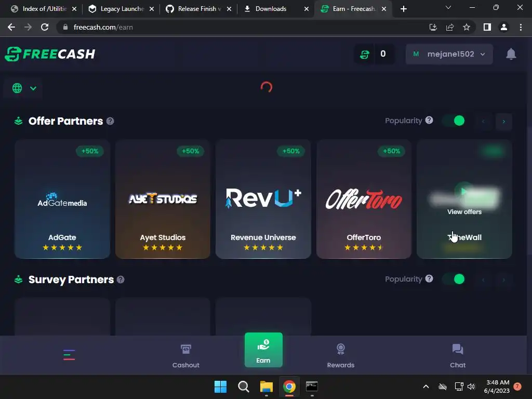Click the globe language icon
Image resolution: width=532 pixels, height=399 pixels.
pos(17,88)
